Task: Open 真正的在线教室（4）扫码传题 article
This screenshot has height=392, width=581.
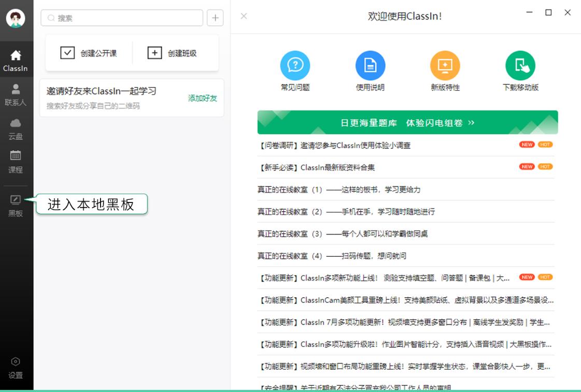Action: point(406,256)
